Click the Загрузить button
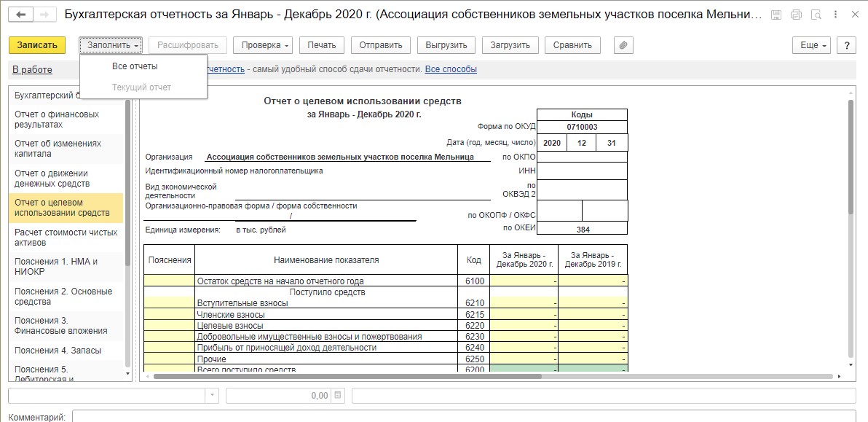Image resolution: width=868 pixels, height=422 pixels. [510, 45]
